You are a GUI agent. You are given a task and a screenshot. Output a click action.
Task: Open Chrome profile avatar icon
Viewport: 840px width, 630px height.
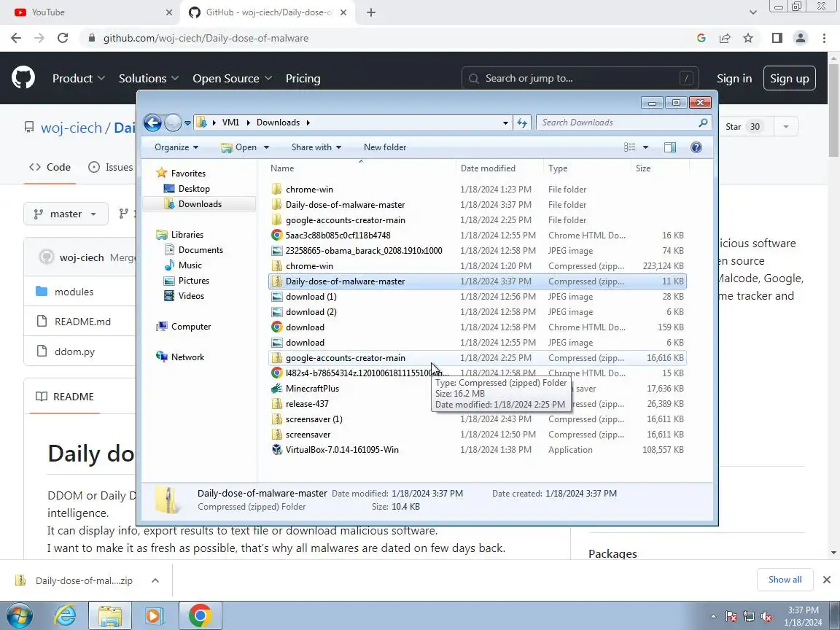click(x=801, y=38)
